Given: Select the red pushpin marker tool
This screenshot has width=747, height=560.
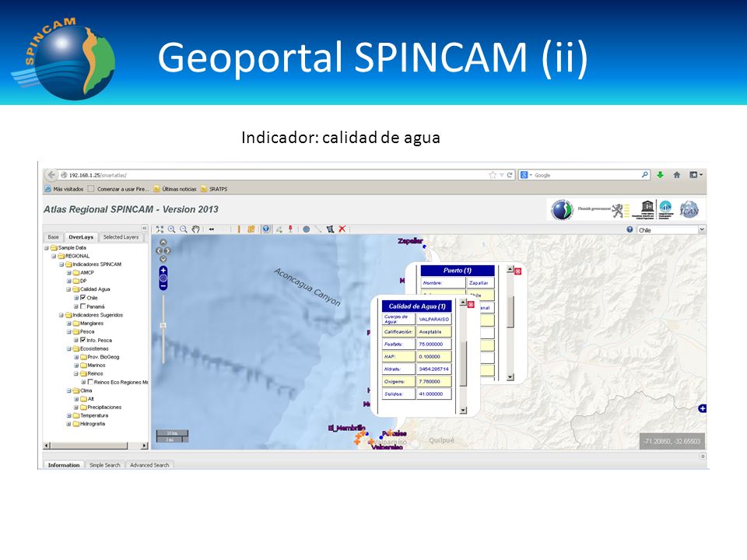Looking at the screenshot, I should click(290, 229).
